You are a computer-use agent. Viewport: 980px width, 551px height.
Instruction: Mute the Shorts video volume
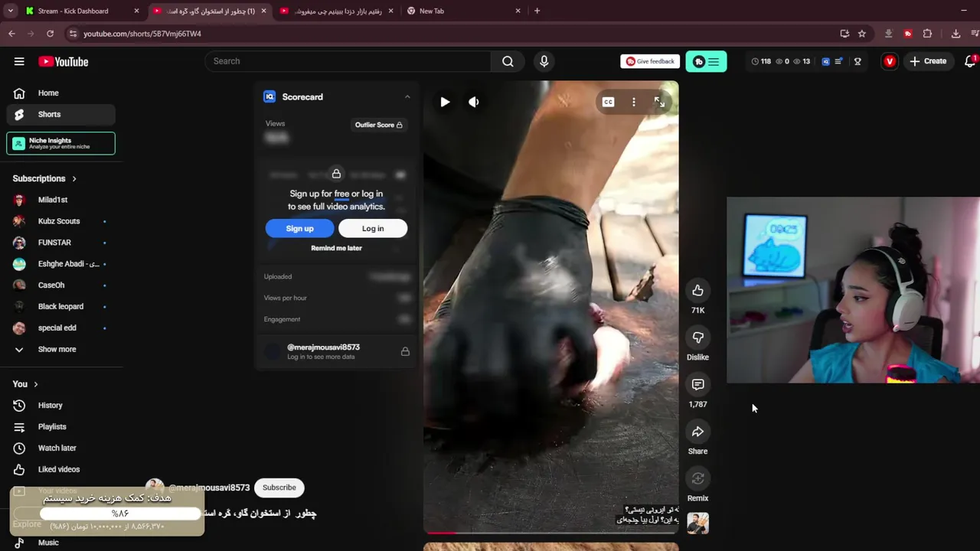[474, 102]
